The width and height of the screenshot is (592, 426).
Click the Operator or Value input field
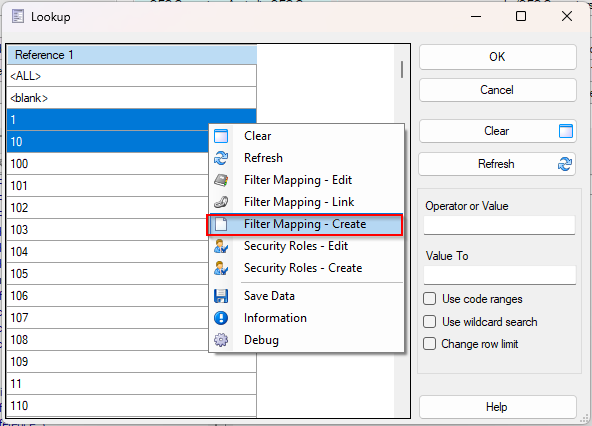499,225
